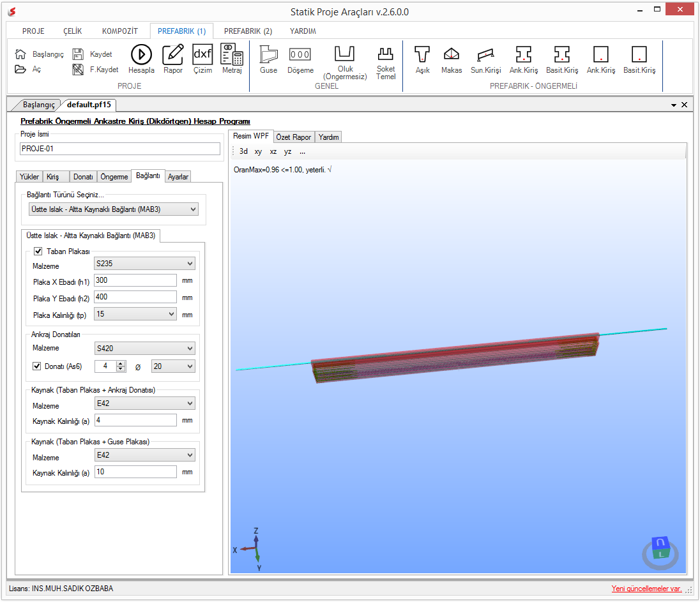Open the rectangular Basit.Kiriş tool

tap(639, 59)
